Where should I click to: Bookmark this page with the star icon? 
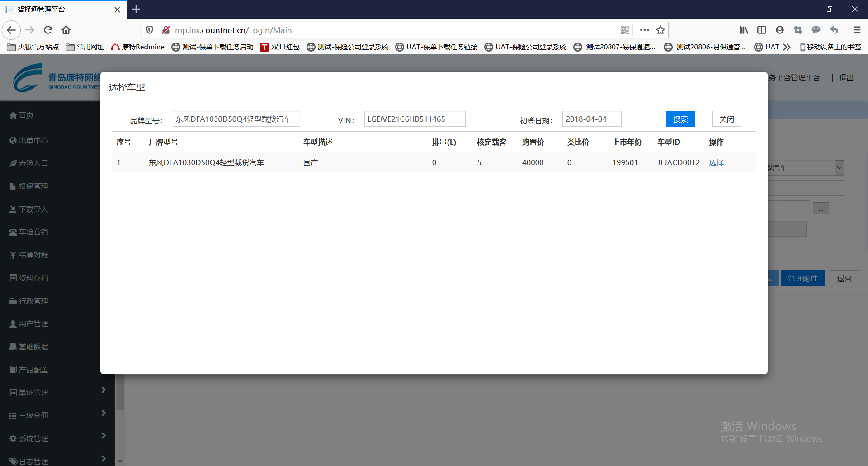pyautogui.click(x=660, y=30)
